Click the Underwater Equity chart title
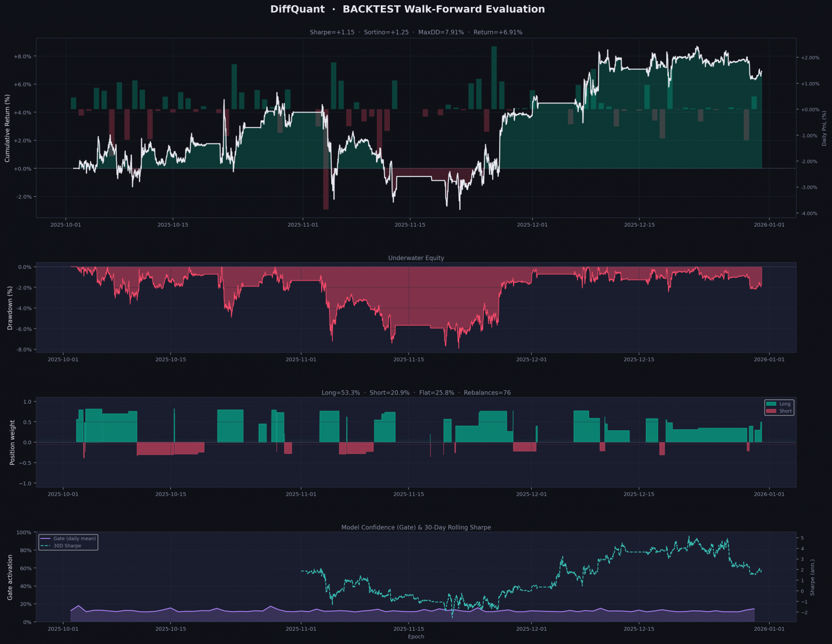The height and width of the screenshot is (644, 832). pyautogui.click(x=416, y=257)
